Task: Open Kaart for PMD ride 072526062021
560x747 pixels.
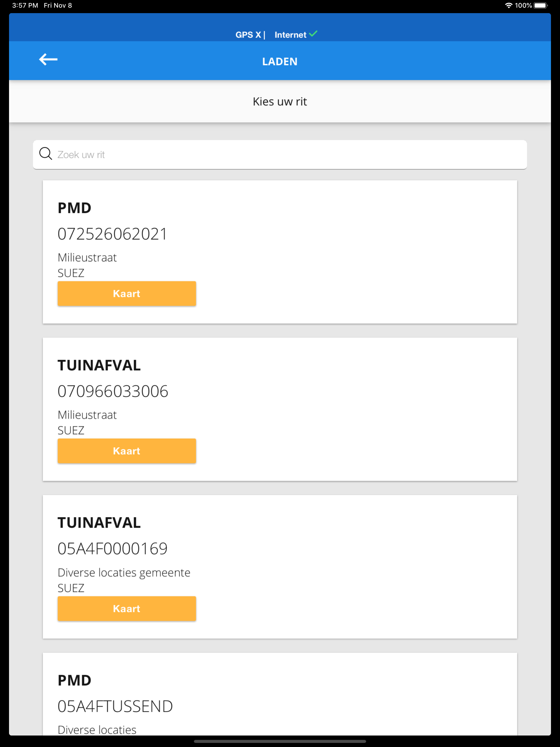Action: coord(127,293)
